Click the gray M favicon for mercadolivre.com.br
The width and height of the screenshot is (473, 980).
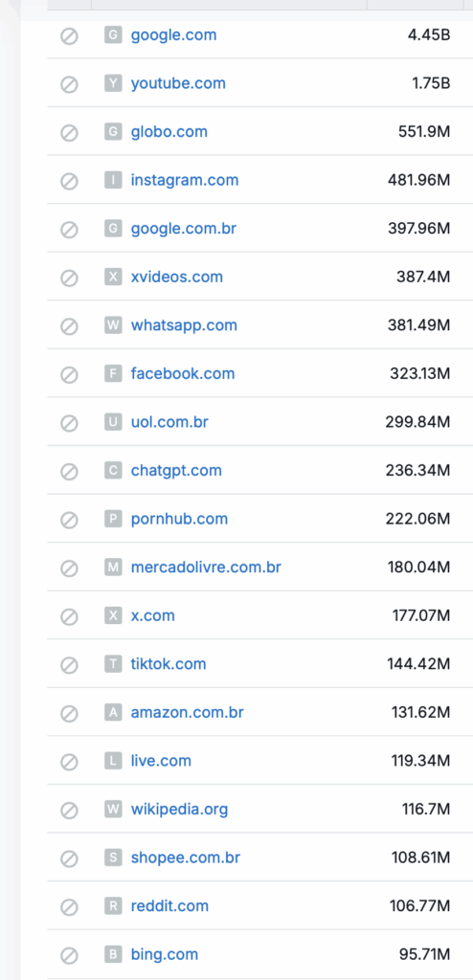point(113,567)
